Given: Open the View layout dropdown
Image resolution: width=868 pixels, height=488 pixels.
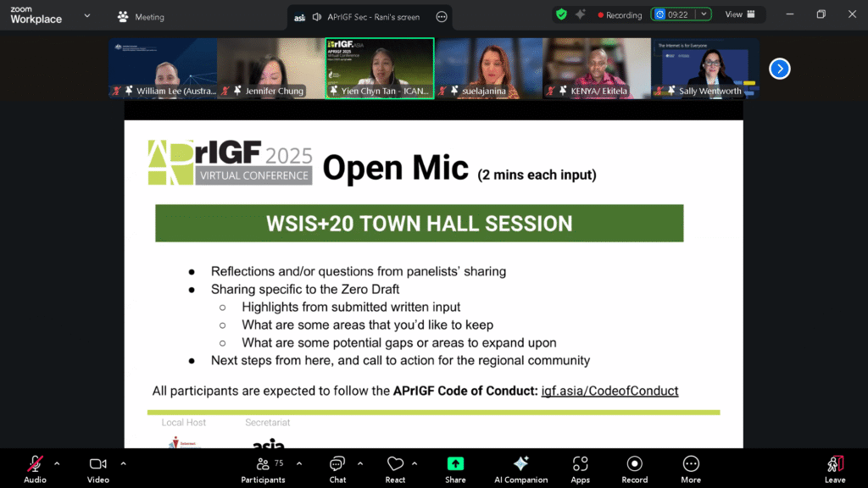Looking at the screenshot, I should pyautogui.click(x=739, y=14).
